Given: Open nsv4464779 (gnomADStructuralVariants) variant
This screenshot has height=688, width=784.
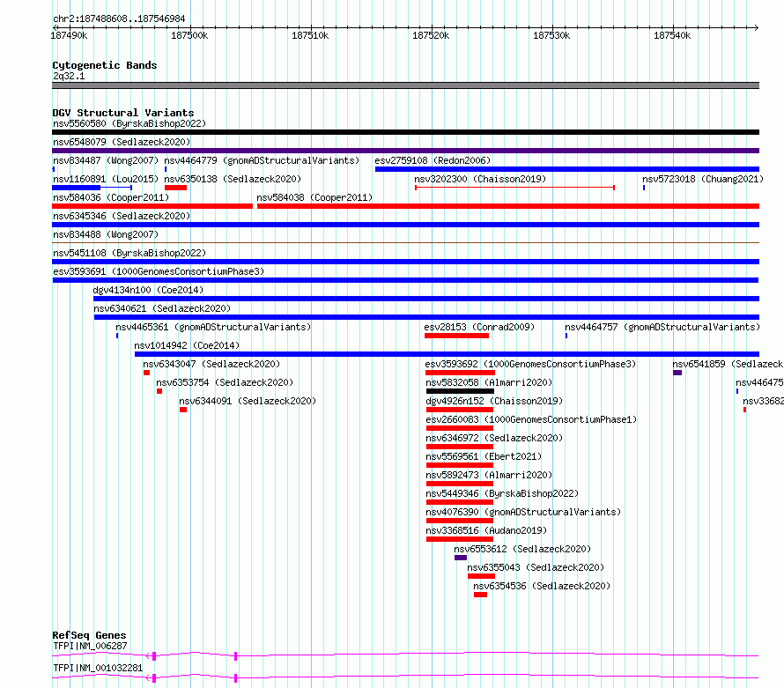Looking at the screenshot, I should [262, 160].
